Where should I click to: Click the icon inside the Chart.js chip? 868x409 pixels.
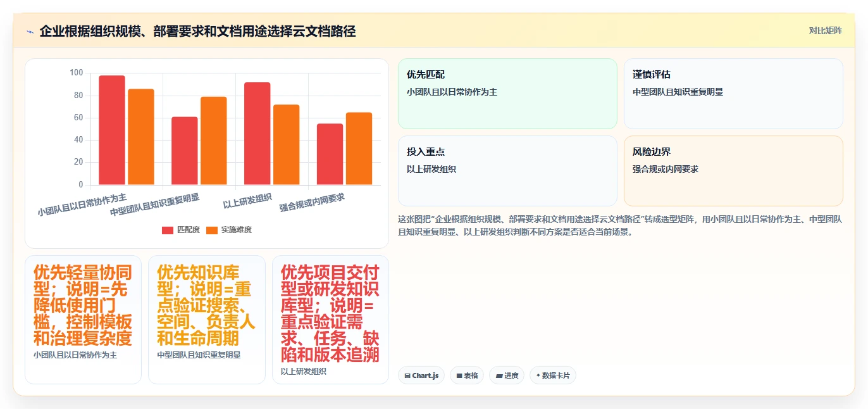point(407,376)
